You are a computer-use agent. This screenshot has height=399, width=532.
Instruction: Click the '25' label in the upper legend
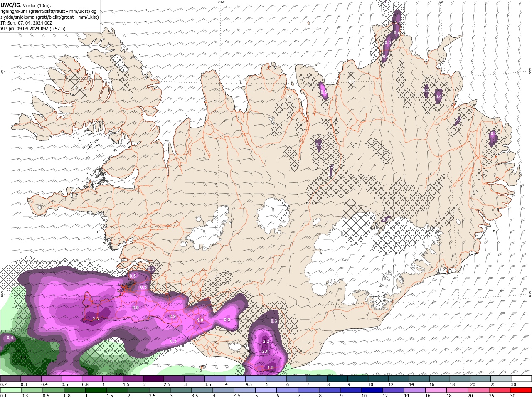coord(493,384)
